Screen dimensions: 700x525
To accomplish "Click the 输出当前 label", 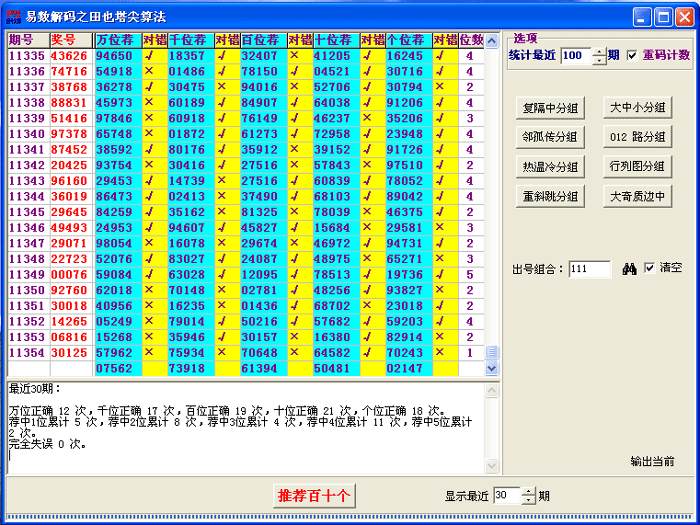I will 652,461.
